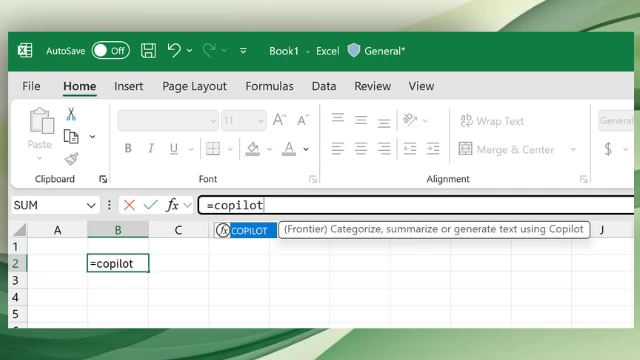The height and width of the screenshot is (360, 640).
Task: Click the General sensitivity shield label
Action: coord(376,51)
